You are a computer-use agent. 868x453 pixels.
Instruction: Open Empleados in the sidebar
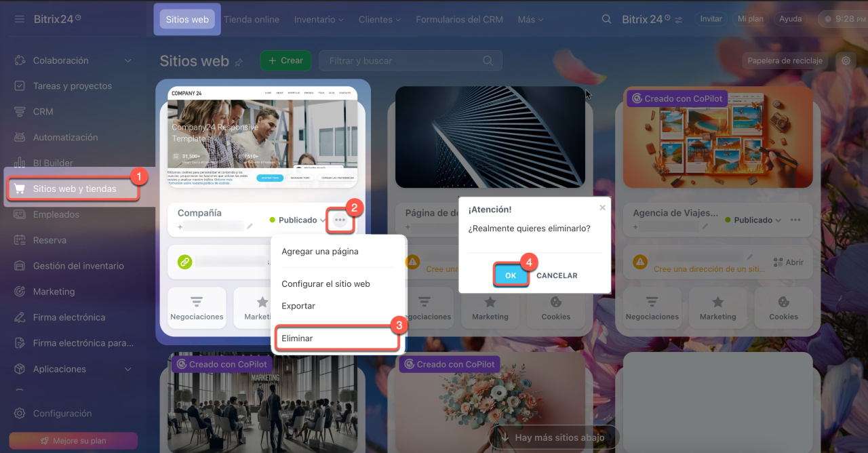[x=56, y=214]
